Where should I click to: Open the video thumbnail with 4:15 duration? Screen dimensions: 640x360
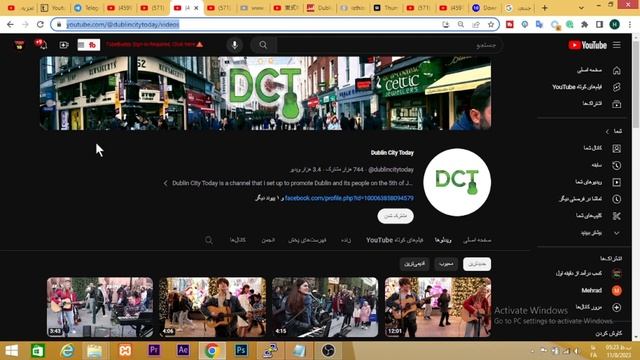pyautogui.click(x=325, y=307)
